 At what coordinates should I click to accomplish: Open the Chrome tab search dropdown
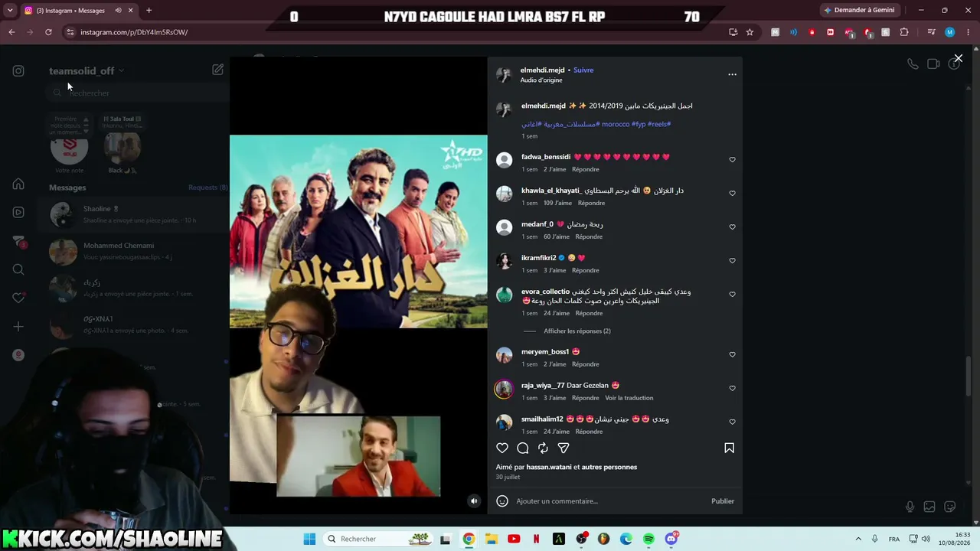point(10,11)
